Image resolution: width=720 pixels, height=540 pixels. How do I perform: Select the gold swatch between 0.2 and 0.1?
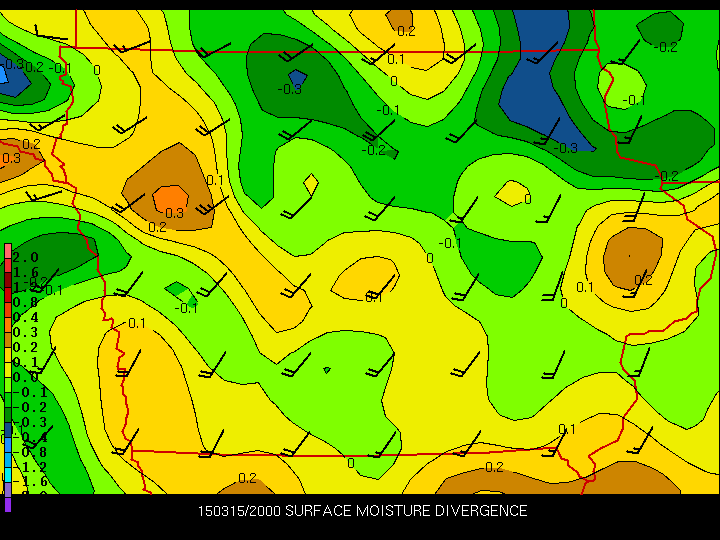coord(8,355)
